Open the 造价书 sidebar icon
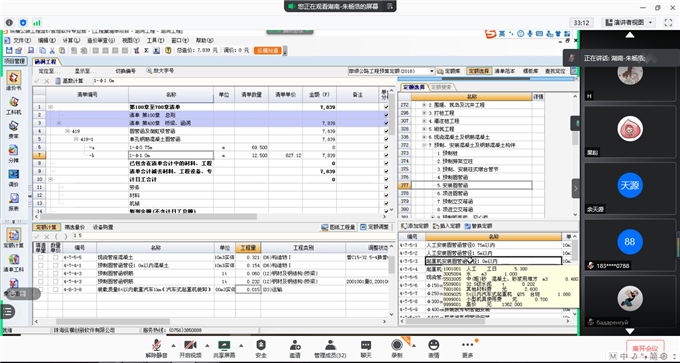Screen dimensions: 680x363 (x=14, y=78)
